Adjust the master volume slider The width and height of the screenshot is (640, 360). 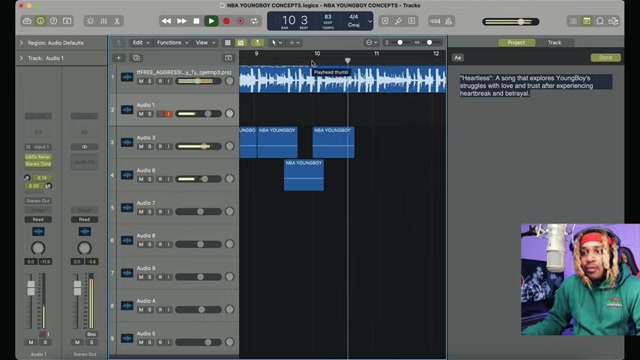tap(511, 22)
